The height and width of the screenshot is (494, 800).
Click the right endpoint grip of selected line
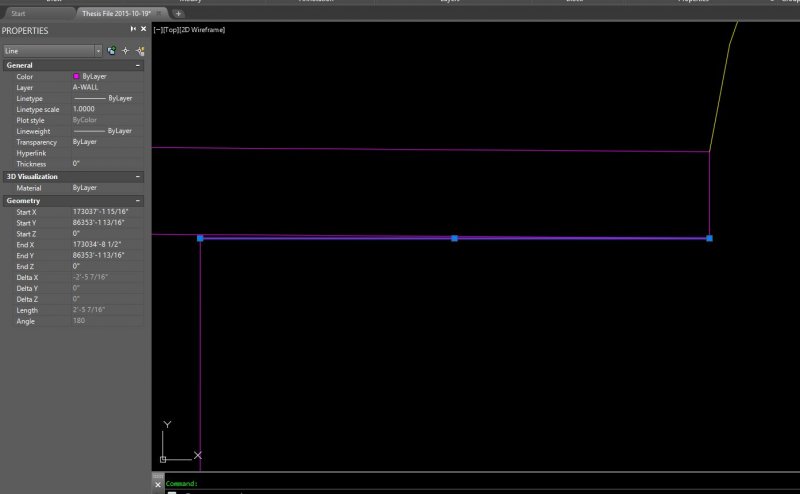(709, 238)
